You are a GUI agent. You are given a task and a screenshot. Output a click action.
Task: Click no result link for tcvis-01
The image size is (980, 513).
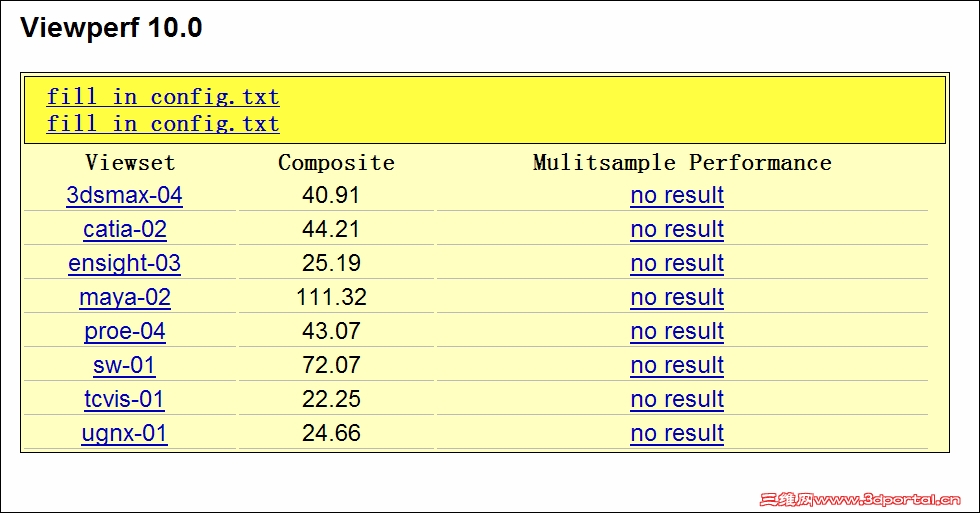[x=677, y=399]
